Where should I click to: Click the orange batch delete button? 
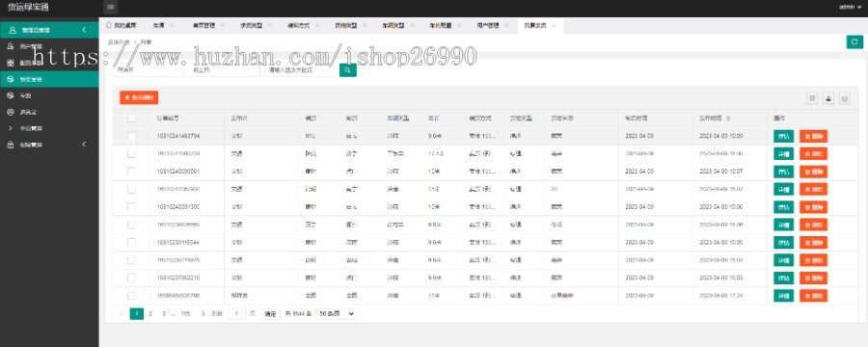139,97
